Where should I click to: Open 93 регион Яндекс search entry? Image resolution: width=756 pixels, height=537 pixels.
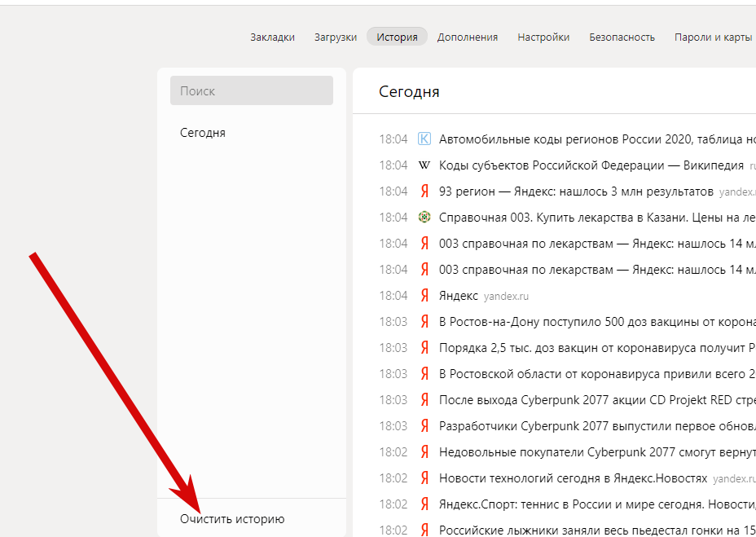576,191
